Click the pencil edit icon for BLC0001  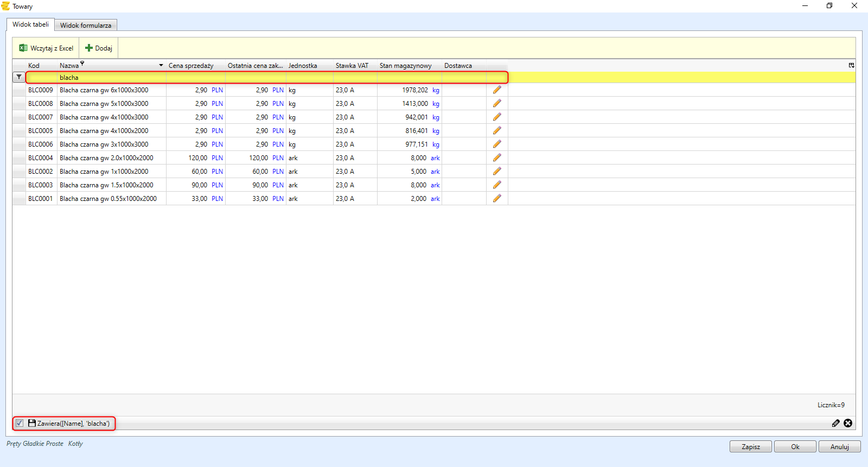click(497, 198)
